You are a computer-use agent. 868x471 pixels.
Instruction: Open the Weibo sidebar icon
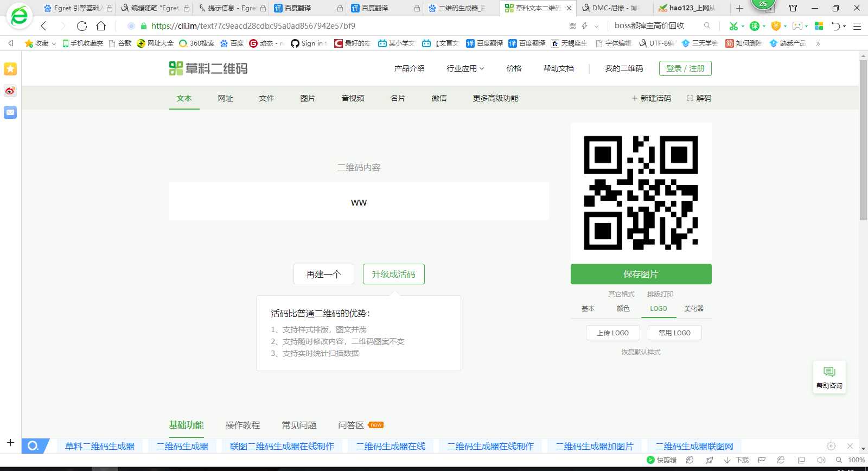[x=10, y=91]
